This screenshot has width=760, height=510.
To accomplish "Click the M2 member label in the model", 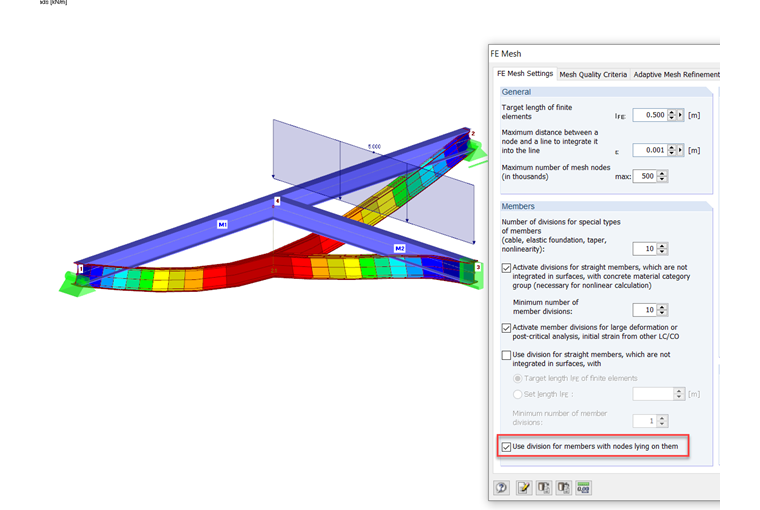I will tap(399, 248).
